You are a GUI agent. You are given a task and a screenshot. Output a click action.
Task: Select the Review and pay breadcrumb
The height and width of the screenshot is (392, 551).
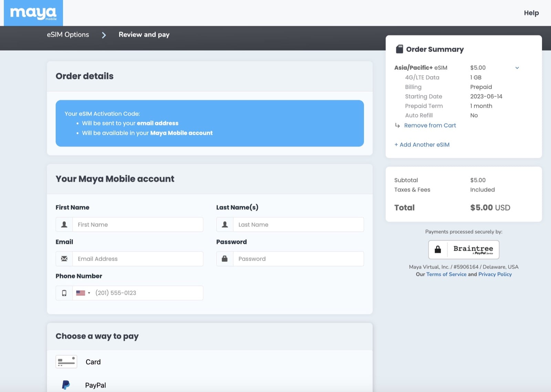coord(144,34)
